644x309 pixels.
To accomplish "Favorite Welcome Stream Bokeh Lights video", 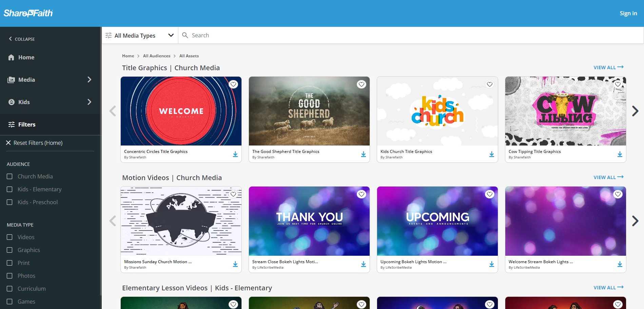I will click(618, 194).
